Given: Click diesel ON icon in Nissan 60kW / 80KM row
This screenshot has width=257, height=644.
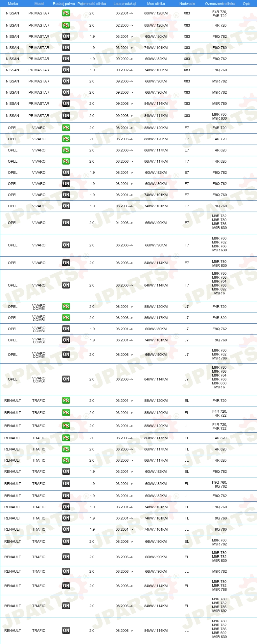Looking at the screenshot, I should click(x=66, y=36).
